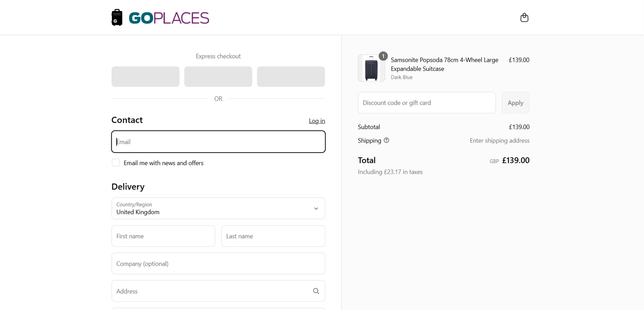Click the Including £23.17 in taxes text
The image size is (644, 310).
point(390,172)
